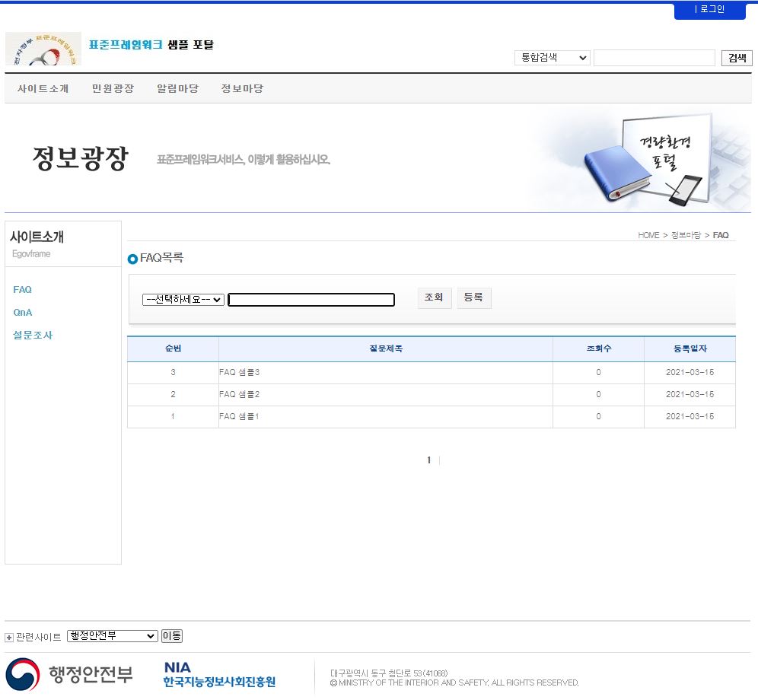Open the 민원광장 menu
This screenshot has height=700, width=758.
(x=113, y=88)
